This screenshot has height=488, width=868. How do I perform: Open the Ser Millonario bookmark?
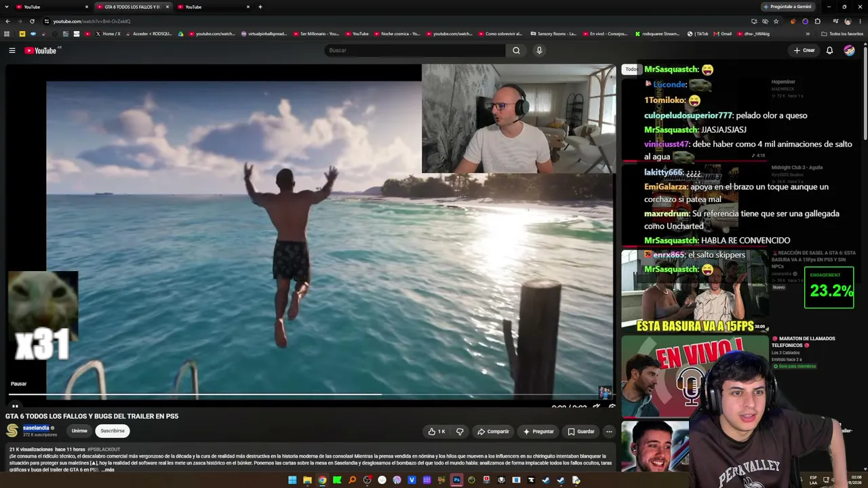315,34
